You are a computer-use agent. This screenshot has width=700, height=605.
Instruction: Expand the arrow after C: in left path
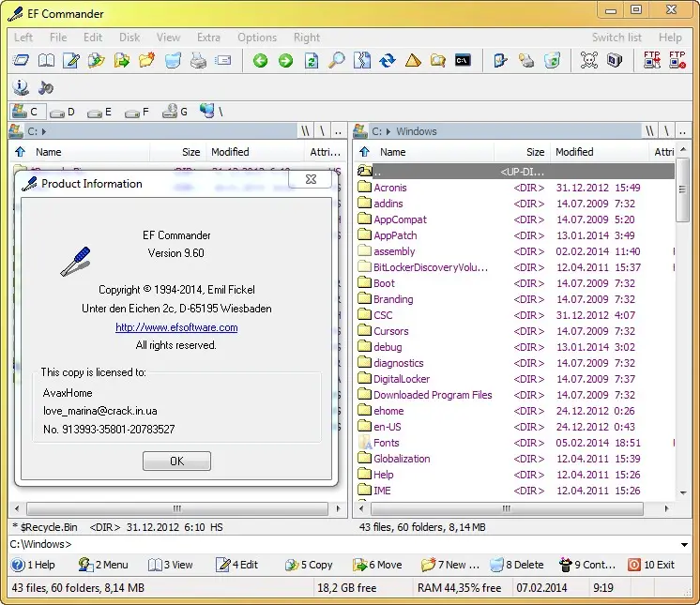click(44, 131)
